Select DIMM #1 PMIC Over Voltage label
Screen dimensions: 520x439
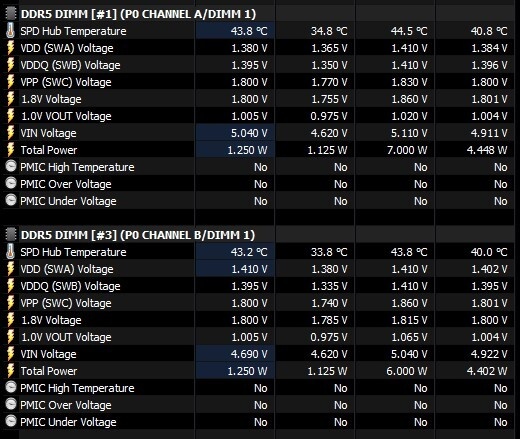coord(66,184)
